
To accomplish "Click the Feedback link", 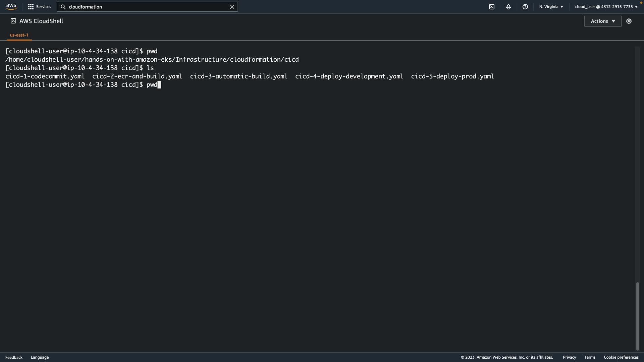I will 14,357.
